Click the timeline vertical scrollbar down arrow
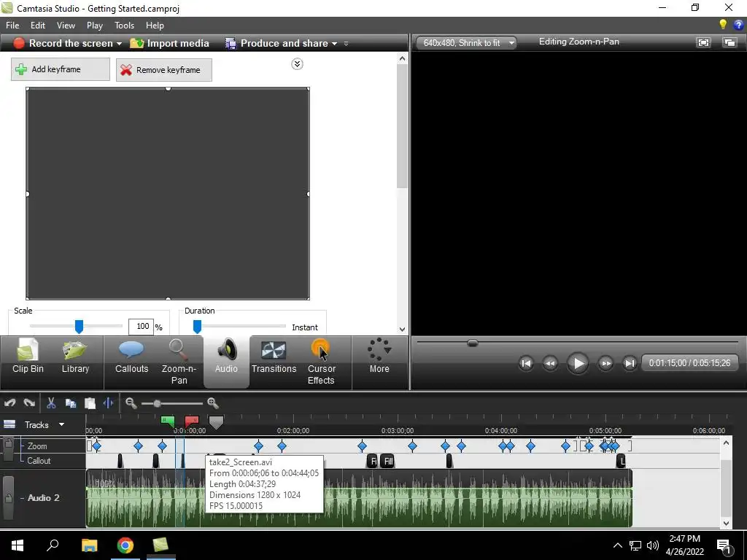 tap(726, 523)
